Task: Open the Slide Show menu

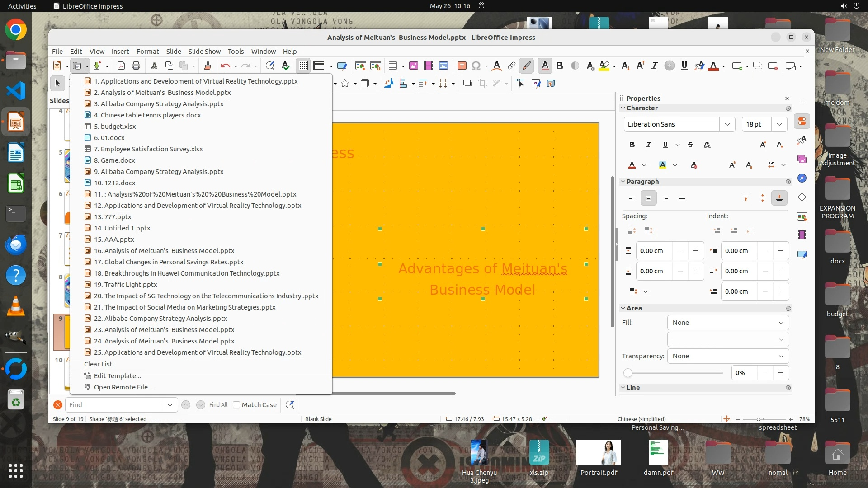Action: [x=204, y=52]
